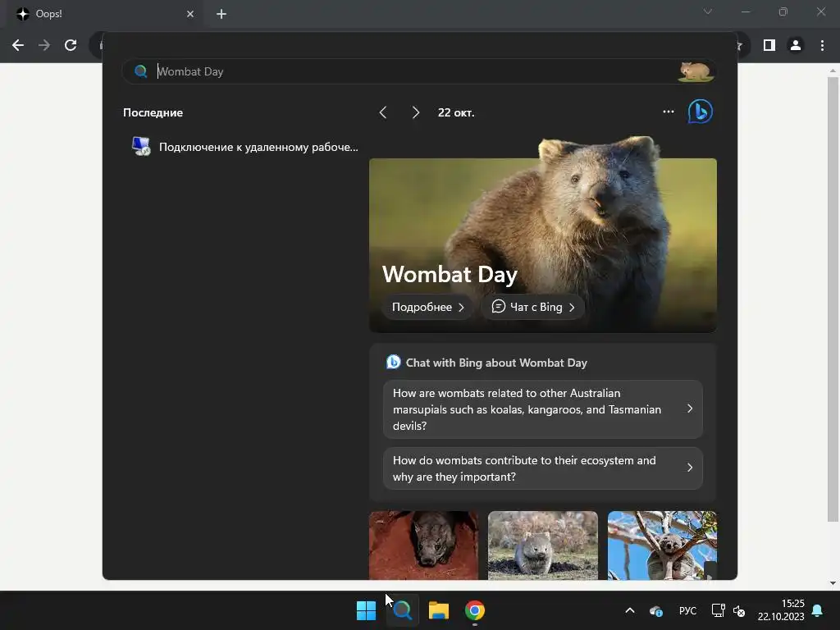This screenshot has height=630, width=840.
Task: Open the Windows Start menu
Action: [367, 610]
